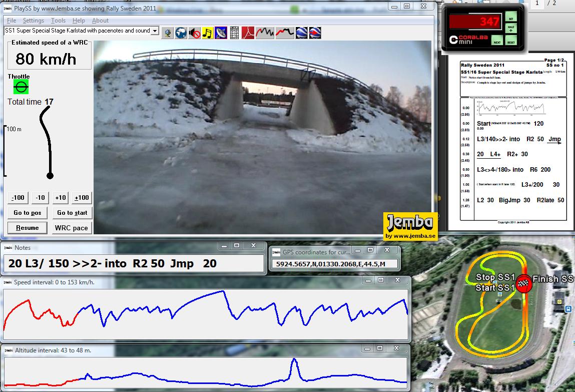575x392 pixels.
Task: Open the Settings menu
Action: (x=34, y=21)
